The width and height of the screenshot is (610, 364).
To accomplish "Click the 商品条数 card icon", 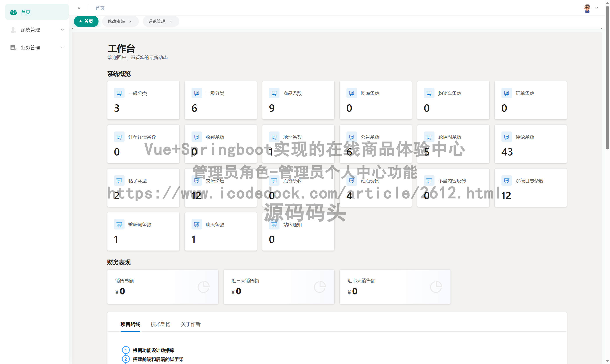I will point(274,93).
